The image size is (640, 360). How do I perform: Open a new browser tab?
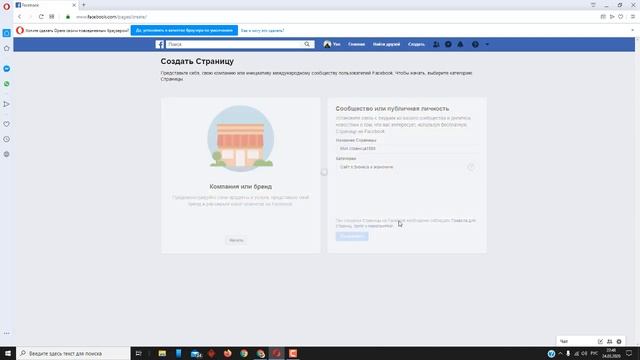point(84,5)
